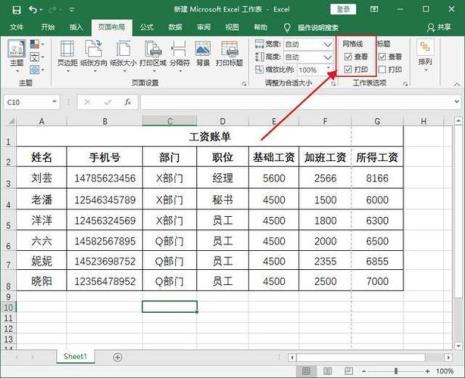The width and height of the screenshot is (465, 378).
Task: Toggle the Gridlines 查看 (View) checkbox
Action: click(348, 57)
